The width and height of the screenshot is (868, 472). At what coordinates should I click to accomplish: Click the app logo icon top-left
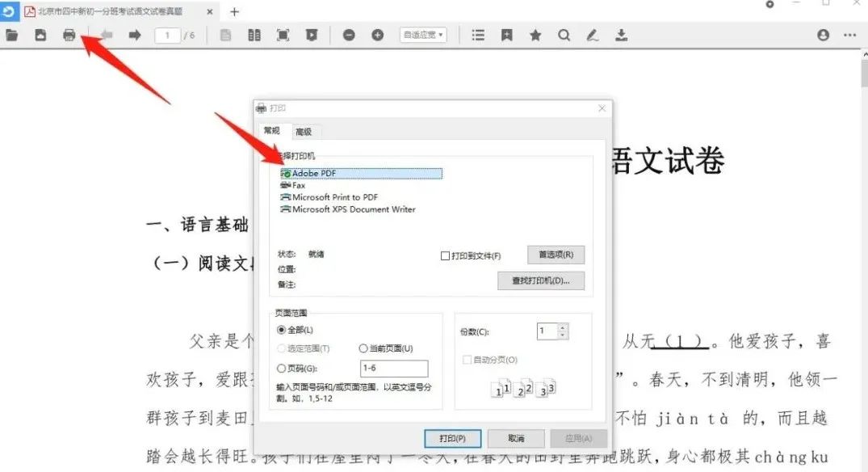click(x=10, y=11)
